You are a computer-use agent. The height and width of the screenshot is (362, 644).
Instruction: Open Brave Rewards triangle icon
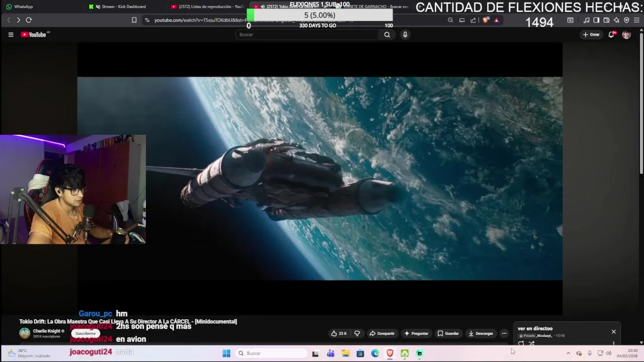click(497, 20)
